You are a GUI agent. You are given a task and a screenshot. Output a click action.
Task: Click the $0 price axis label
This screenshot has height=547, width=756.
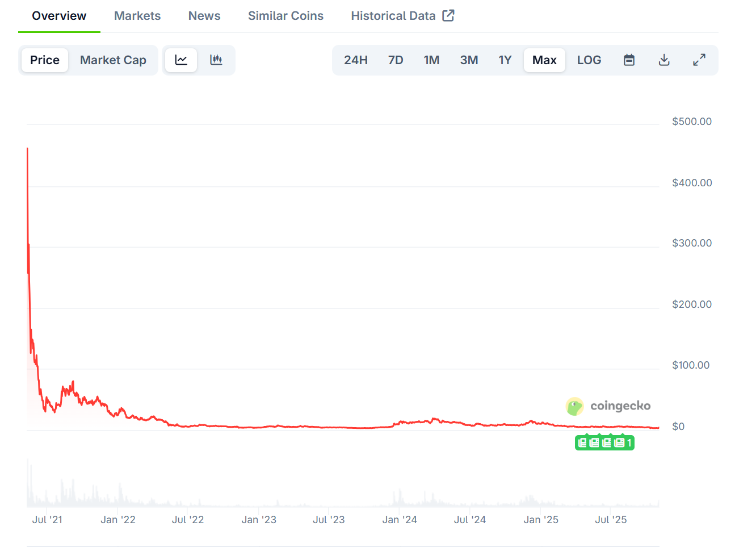pyautogui.click(x=678, y=427)
